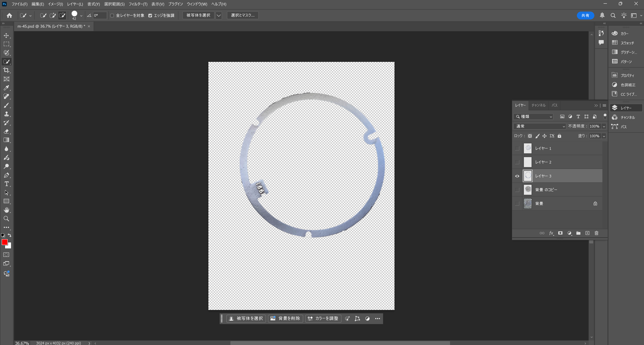644x345 pixels.
Task: Open the ファイル(F) menu
Action: [x=19, y=4]
